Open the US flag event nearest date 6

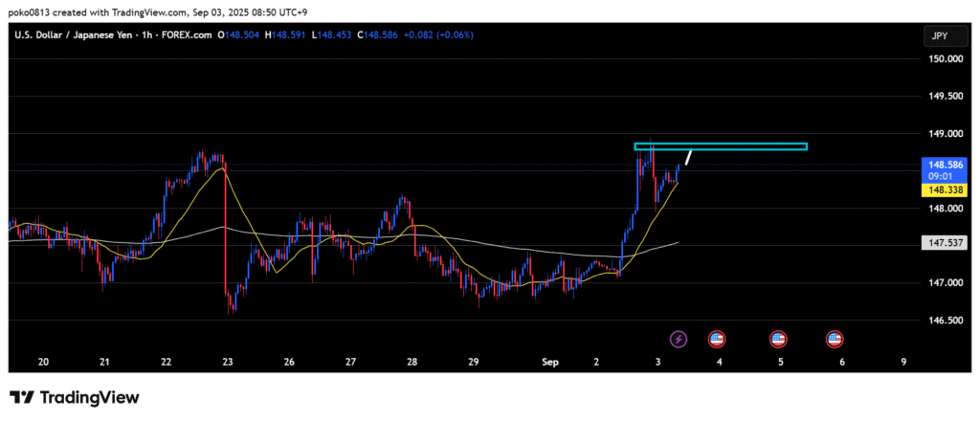coord(835,339)
